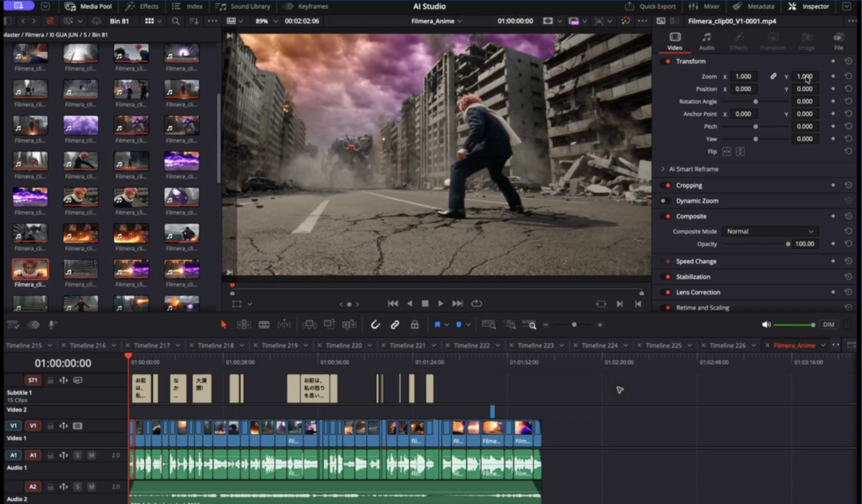Adjust the Opacity slider handle
Viewport: 862px width, 504px height.
coord(788,244)
